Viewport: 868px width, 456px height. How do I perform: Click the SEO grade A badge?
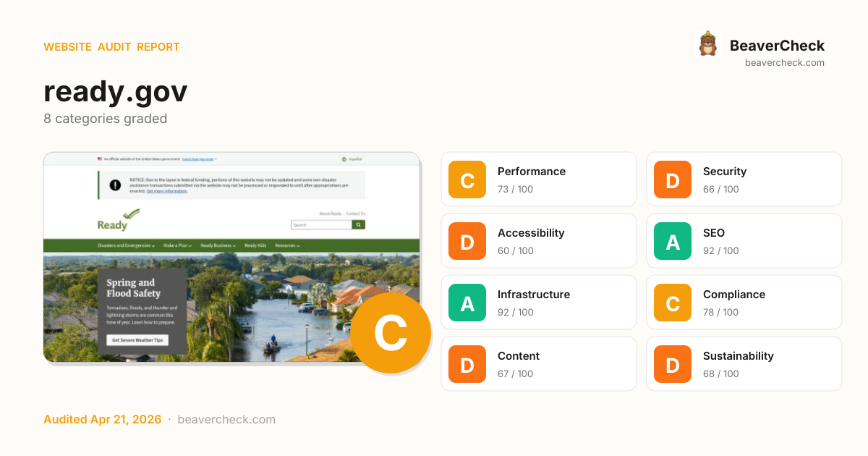(x=673, y=241)
